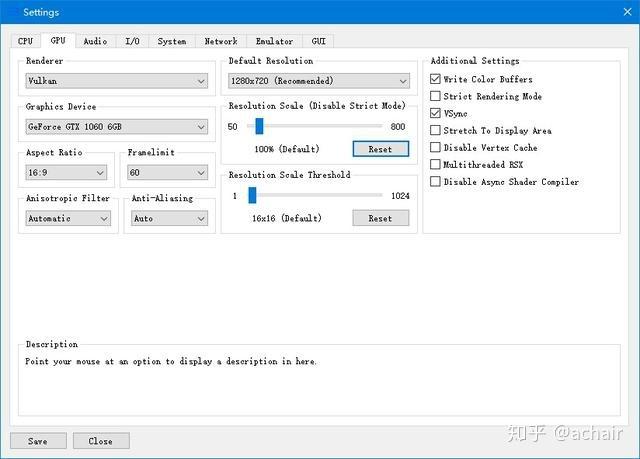Screen dimensions: 640x459
Task: Open the Audio tab
Action: click(x=95, y=41)
